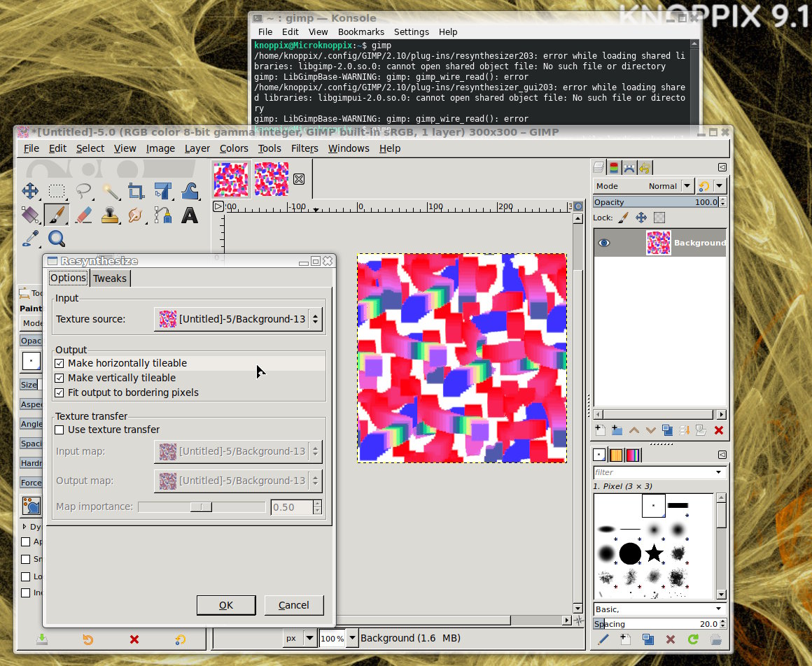Viewport: 812px width, 666px height.
Task: Delete the layer with red X icon
Action: (719, 430)
